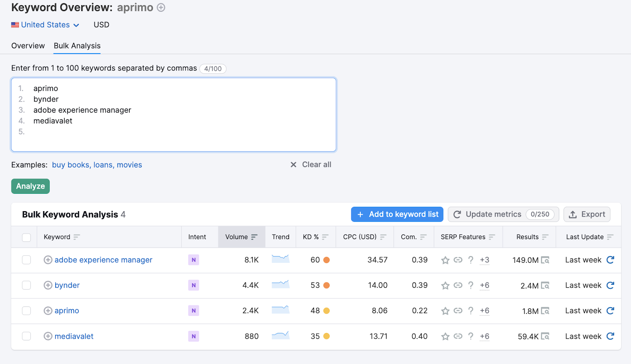Open the aprimo keyword link in table

tap(67, 311)
